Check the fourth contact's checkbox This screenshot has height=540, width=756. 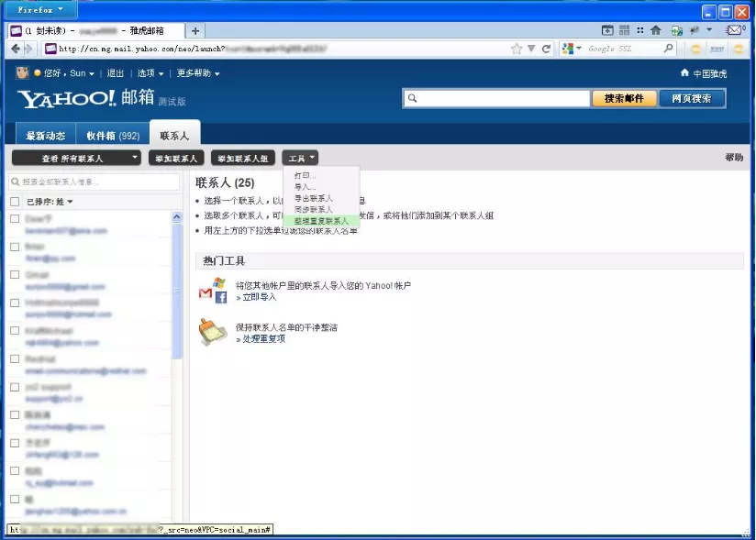15,303
